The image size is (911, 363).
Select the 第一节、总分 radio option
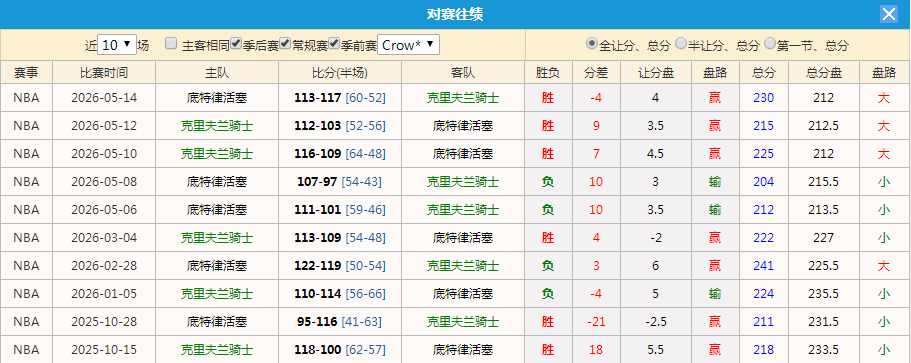coord(770,44)
